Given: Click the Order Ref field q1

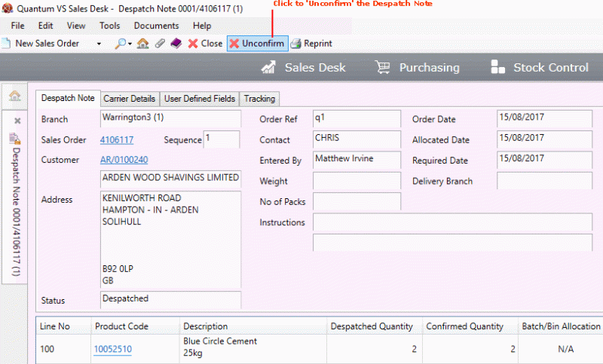Looking at the screenshot, I should point(357,118).
